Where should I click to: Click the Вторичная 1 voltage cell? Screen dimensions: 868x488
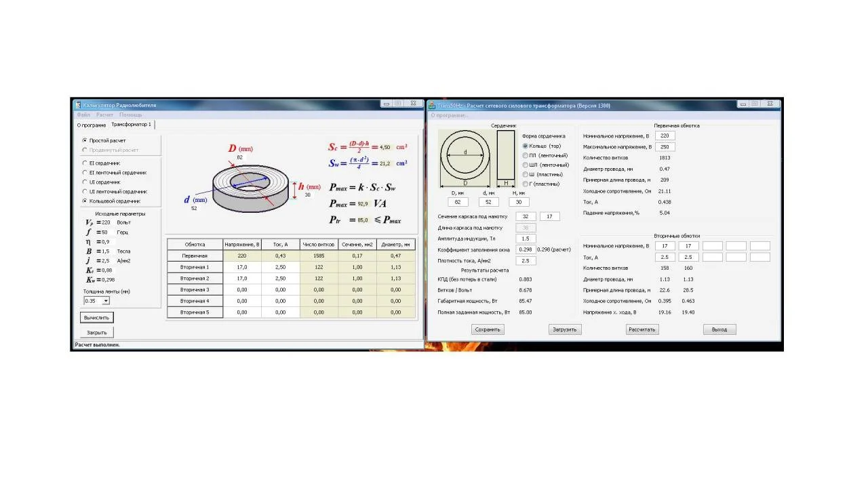coord(242,268)
